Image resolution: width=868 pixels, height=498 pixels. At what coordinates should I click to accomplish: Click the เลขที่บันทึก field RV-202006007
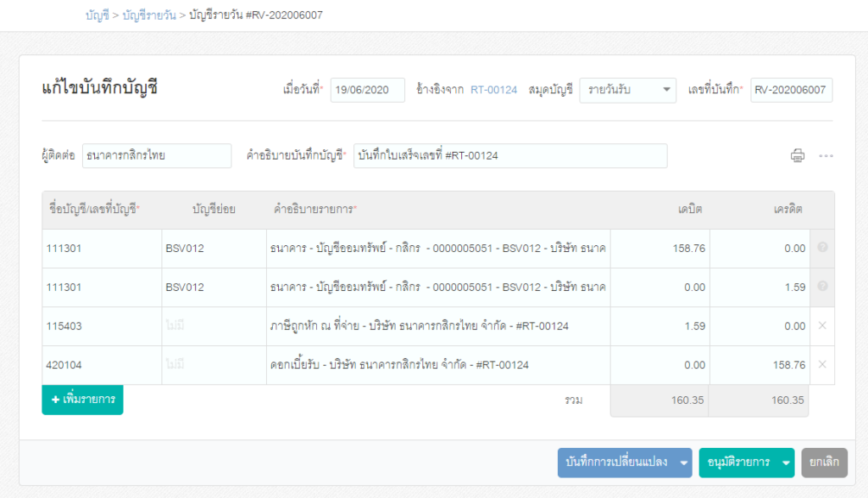(791, 90)
